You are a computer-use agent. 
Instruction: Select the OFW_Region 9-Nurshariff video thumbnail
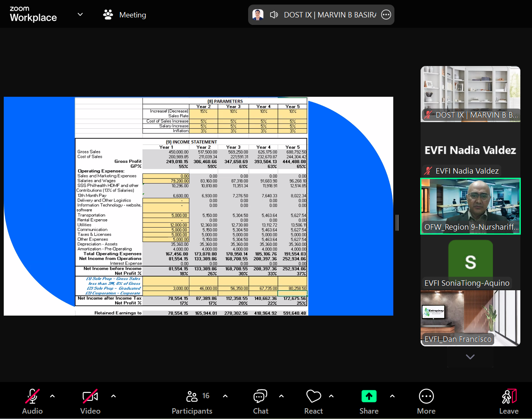pos(470,206)
